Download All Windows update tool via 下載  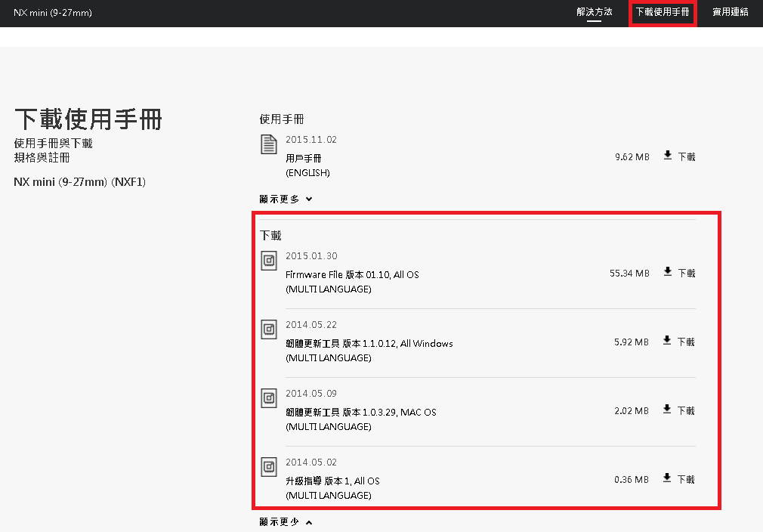point(686,342)
